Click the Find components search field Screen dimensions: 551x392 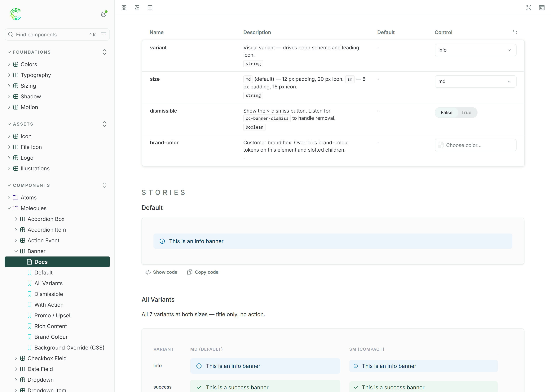click(57, 34)
